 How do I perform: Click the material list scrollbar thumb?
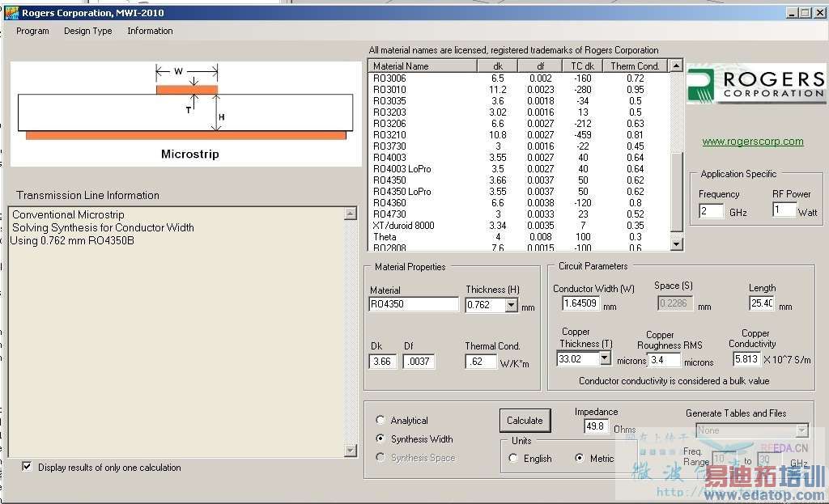pyautogui.click(x=676, y=192)
